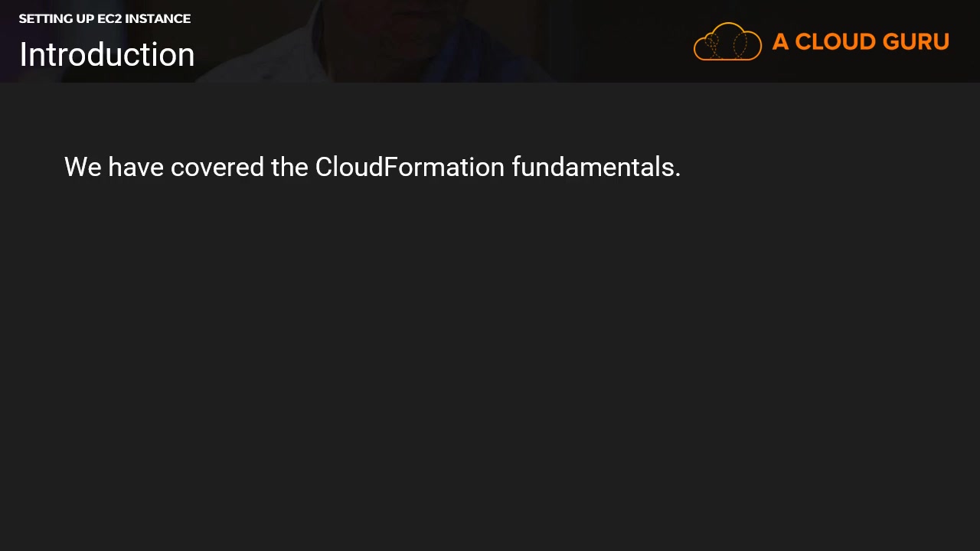Screen dimensions: 980x551
Task: Click the letter 'I' of the Introduction title
Action: 23,55
